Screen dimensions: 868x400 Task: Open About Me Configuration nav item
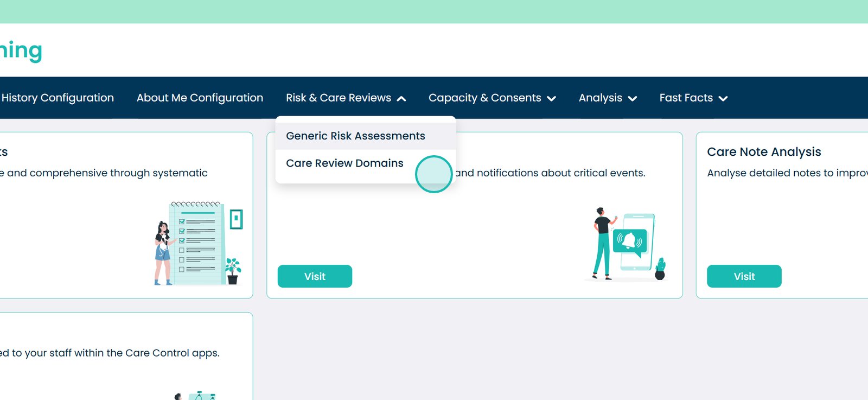(200, 98)
